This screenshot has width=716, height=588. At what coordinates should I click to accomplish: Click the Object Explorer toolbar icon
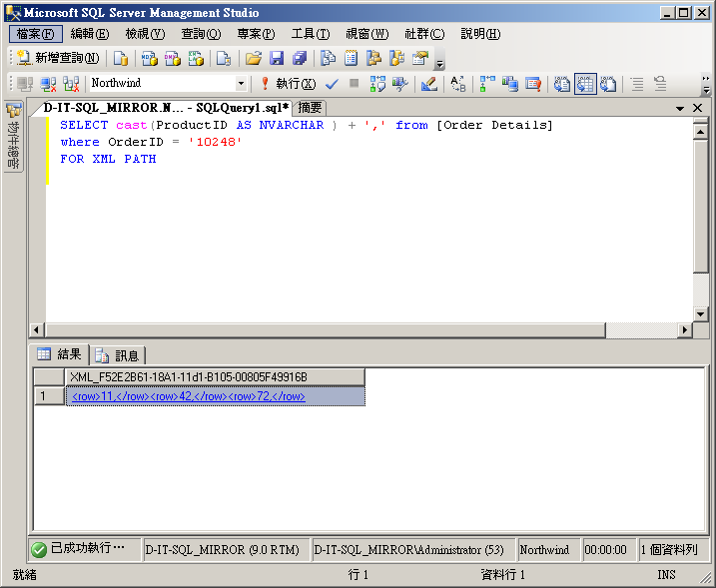coord(374,58)
